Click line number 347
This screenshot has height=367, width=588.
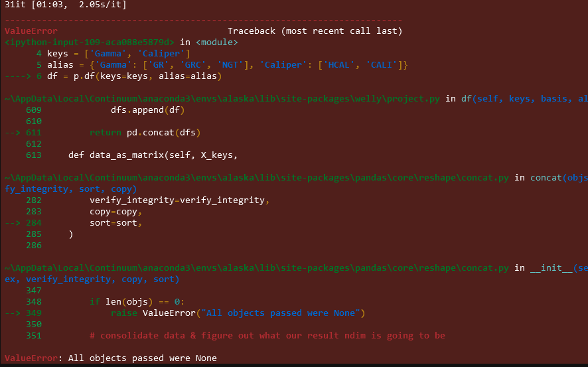point(34,291)
